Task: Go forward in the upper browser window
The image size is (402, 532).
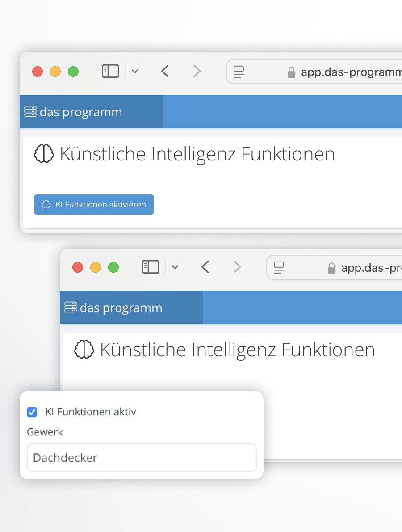Action: (197, 71)
